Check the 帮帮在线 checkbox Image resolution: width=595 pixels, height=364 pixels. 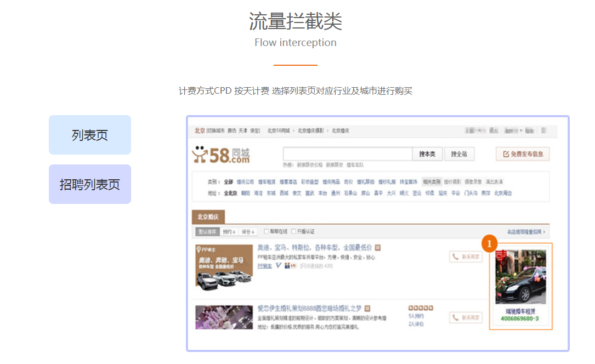pyautogui.click(x=267, y=231)
